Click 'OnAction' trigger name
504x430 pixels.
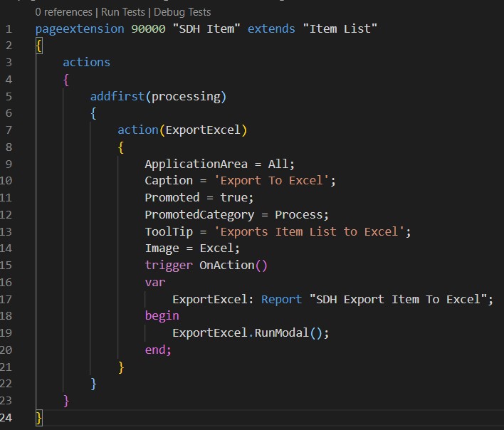[x=227, y=266]
